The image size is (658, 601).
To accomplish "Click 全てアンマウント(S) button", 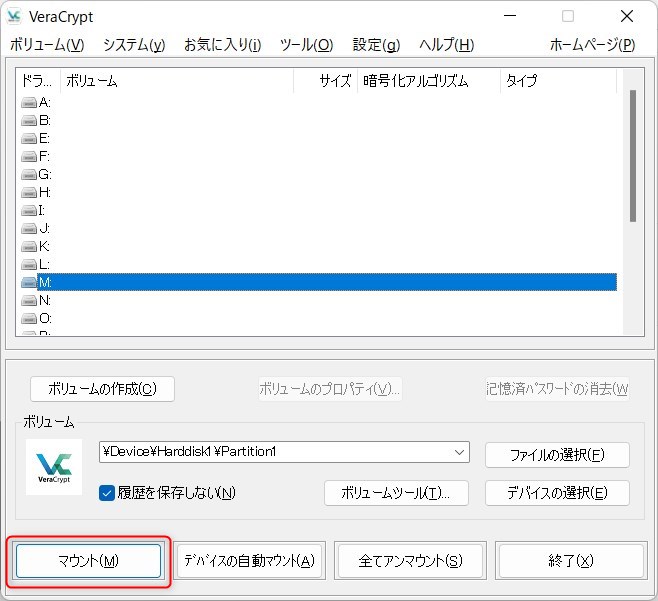I will coord(410,561).
